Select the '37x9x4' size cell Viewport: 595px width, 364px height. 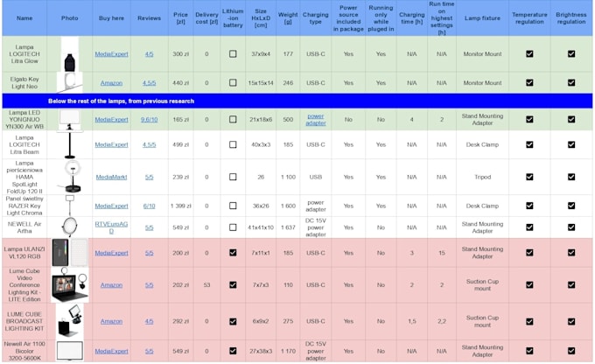click(x=261, y=54)
